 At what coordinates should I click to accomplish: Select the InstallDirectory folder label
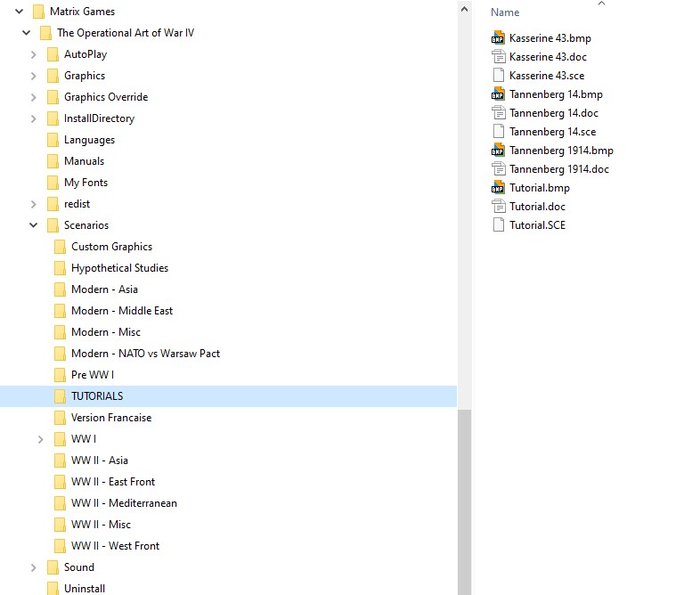(x=99, y=118)
